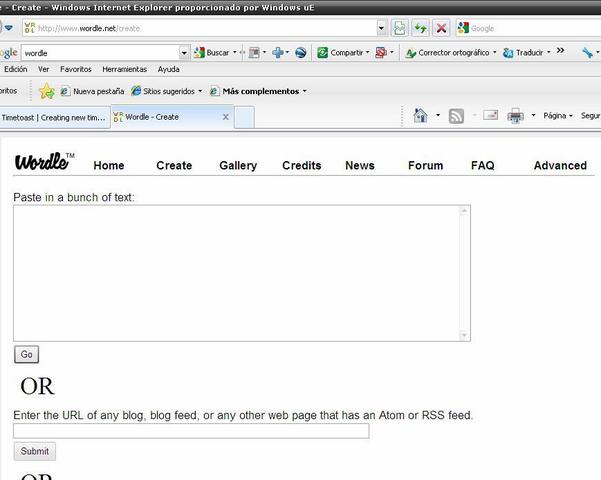Screen dimensions: 601x480
Task: Open the Favoritos menu
Action: coord(76,69)
